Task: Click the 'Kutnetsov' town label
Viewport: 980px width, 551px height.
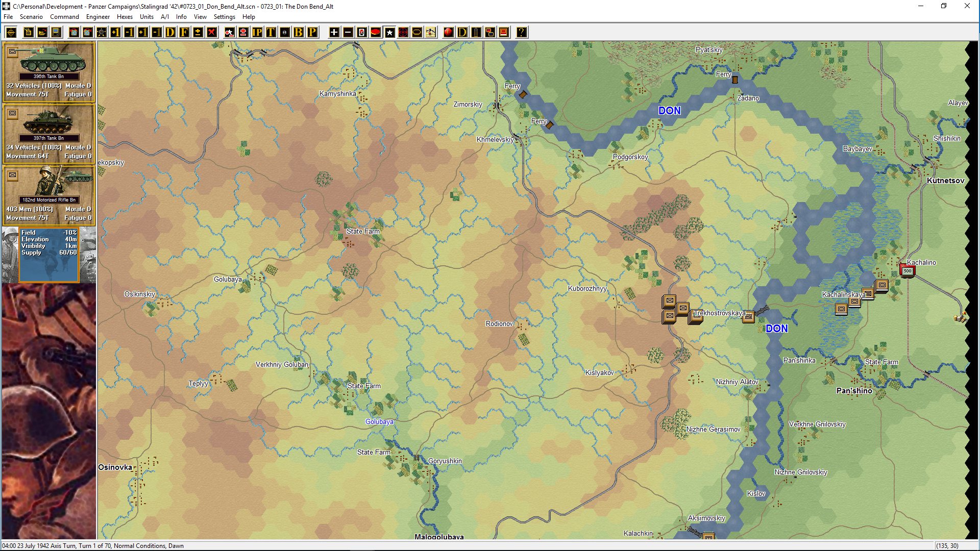Action: (x=945, y=180)
